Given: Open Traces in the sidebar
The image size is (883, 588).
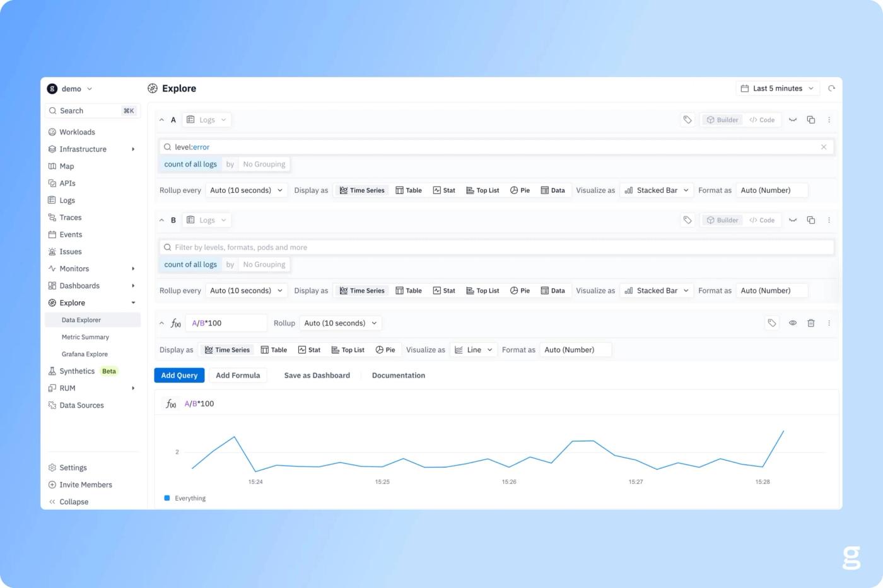Looking at the screenshot, I should pyautogui.click(x=65, y=217).
